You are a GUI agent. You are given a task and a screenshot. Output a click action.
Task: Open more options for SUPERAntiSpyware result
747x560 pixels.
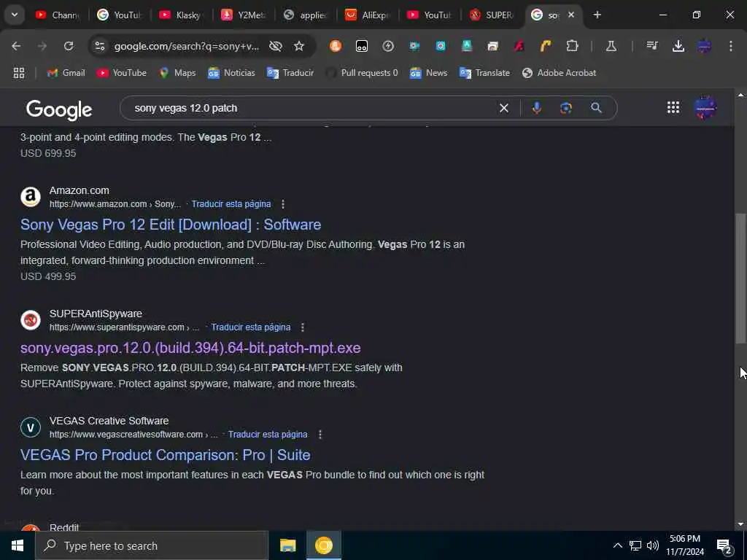[x=303, y=327]
